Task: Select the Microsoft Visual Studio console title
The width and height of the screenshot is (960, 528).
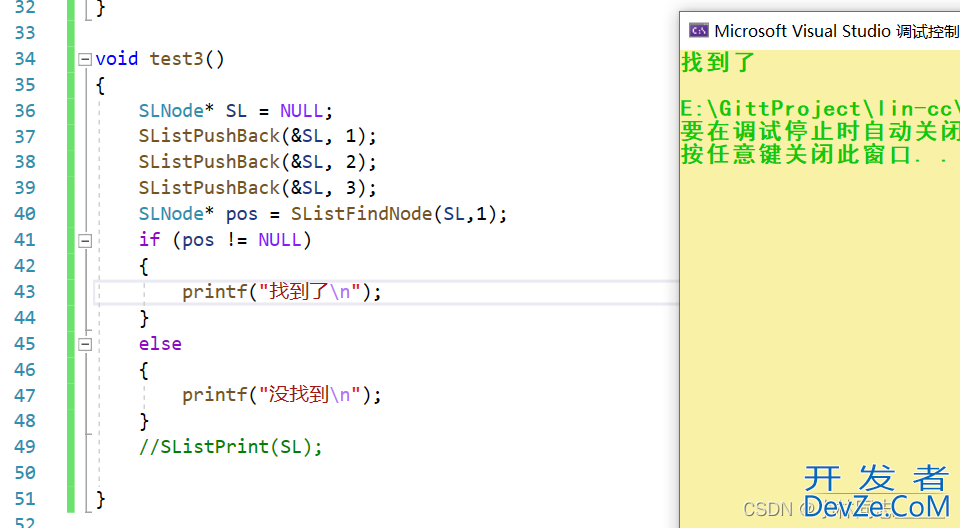Action: [836, 31]
